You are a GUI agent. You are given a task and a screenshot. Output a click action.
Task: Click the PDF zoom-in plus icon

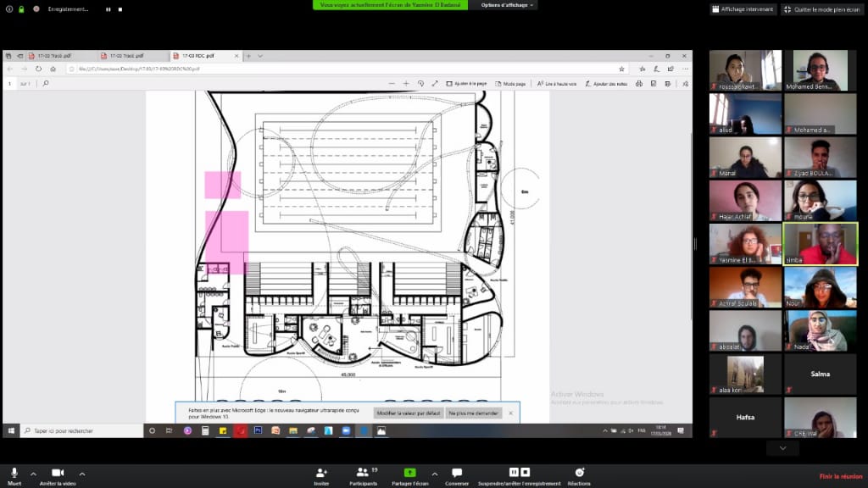tap(406, 84)
